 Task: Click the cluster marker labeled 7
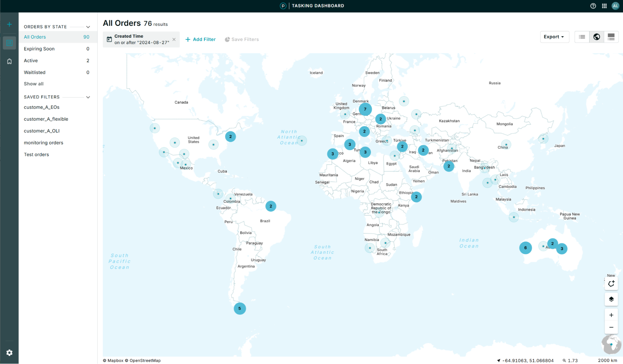[x=365, y=109]
